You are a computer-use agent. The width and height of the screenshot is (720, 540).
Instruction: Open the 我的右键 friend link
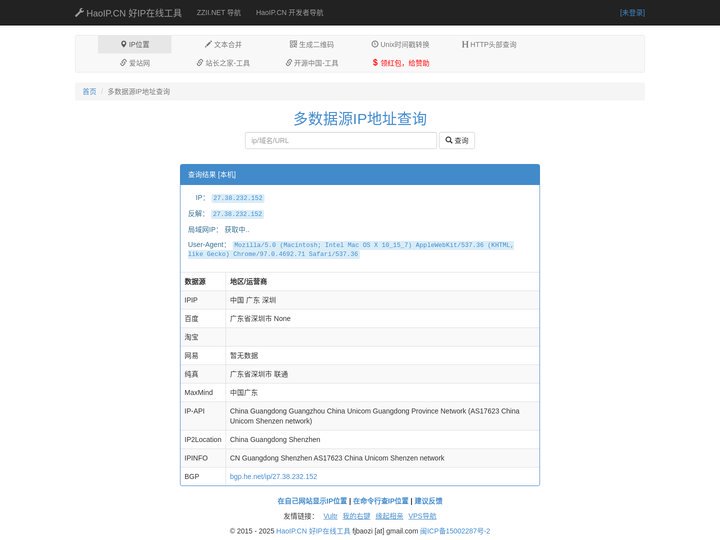pyautogui.click(x=356, y=516)
